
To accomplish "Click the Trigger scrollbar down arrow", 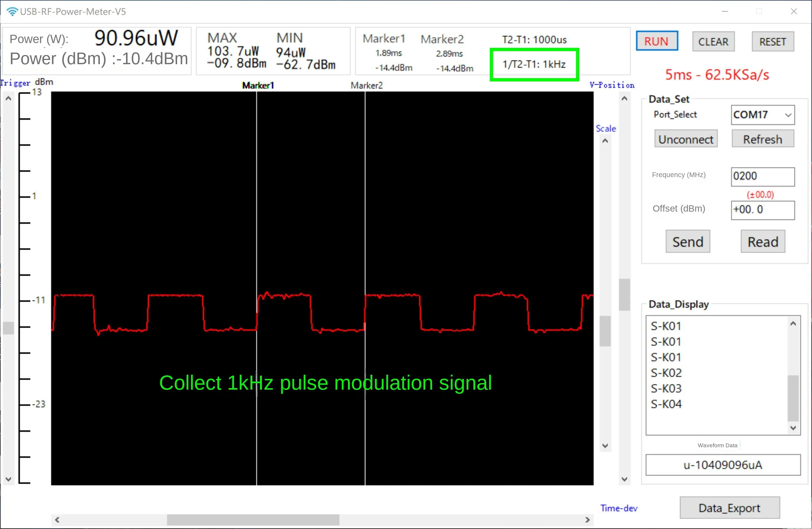I will 9,479.
